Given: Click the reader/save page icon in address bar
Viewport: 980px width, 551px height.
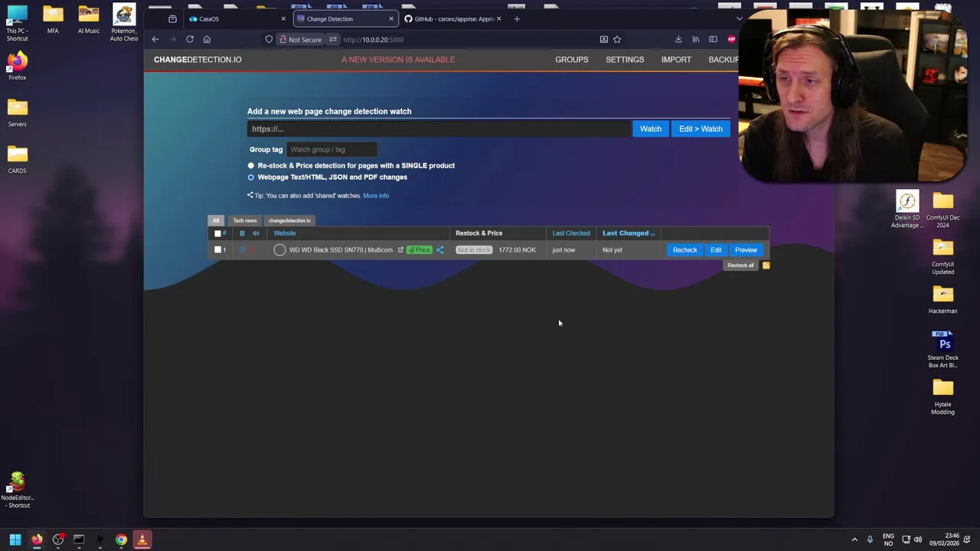Looking at the screenshot, I should pos(604,39).
